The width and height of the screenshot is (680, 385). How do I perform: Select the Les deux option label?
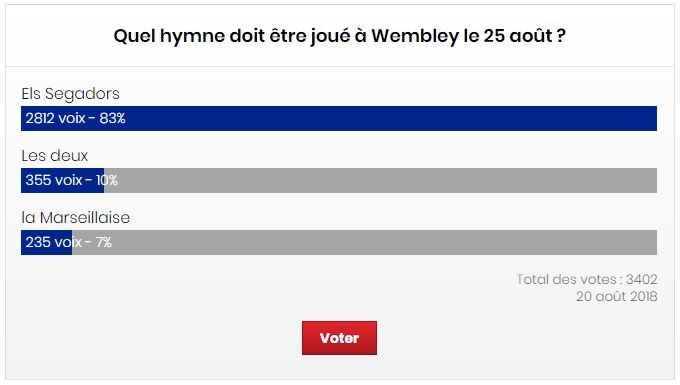55,155
